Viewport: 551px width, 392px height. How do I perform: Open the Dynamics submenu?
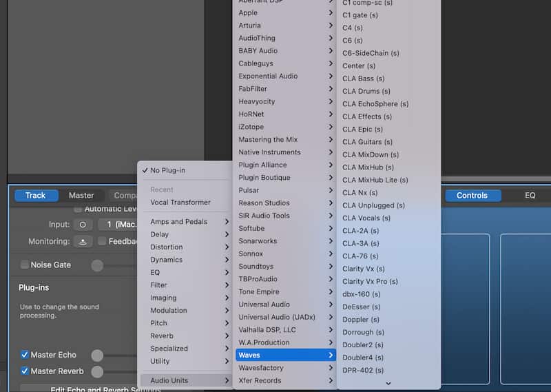tap(185, 260)
